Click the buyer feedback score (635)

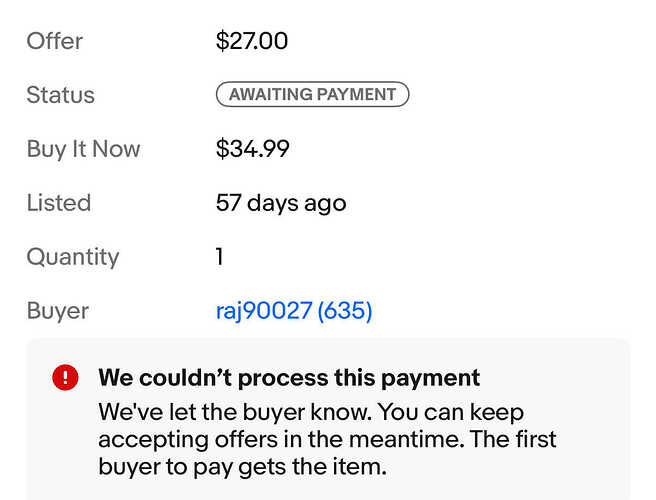pos(345,311)
